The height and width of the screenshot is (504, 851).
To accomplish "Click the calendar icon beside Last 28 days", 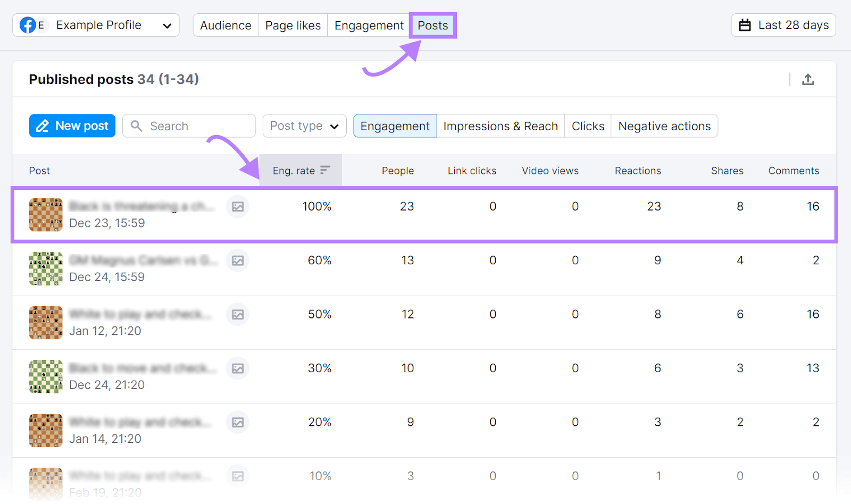I will (746, 24).
